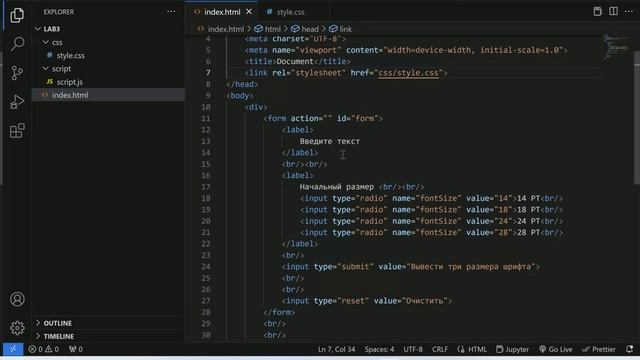Screen dimensions: 640x360
Task: Click index.html breadcrumb segment
Action: [225, 29]
